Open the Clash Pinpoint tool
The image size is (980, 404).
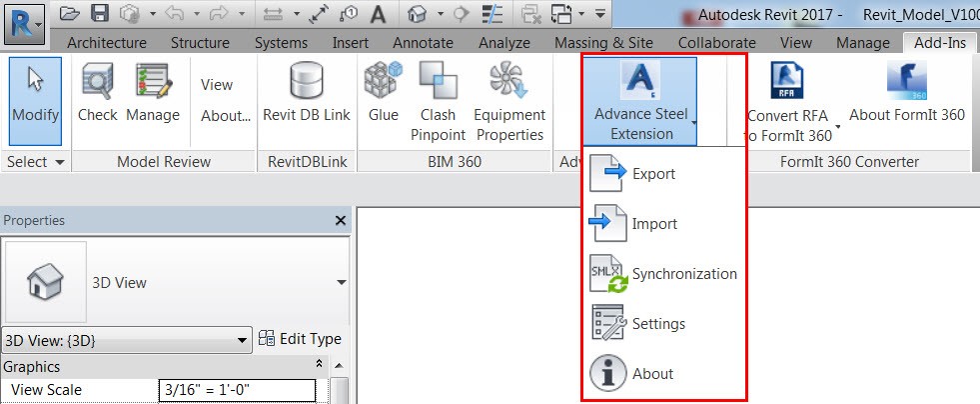(x=439, y=101)
